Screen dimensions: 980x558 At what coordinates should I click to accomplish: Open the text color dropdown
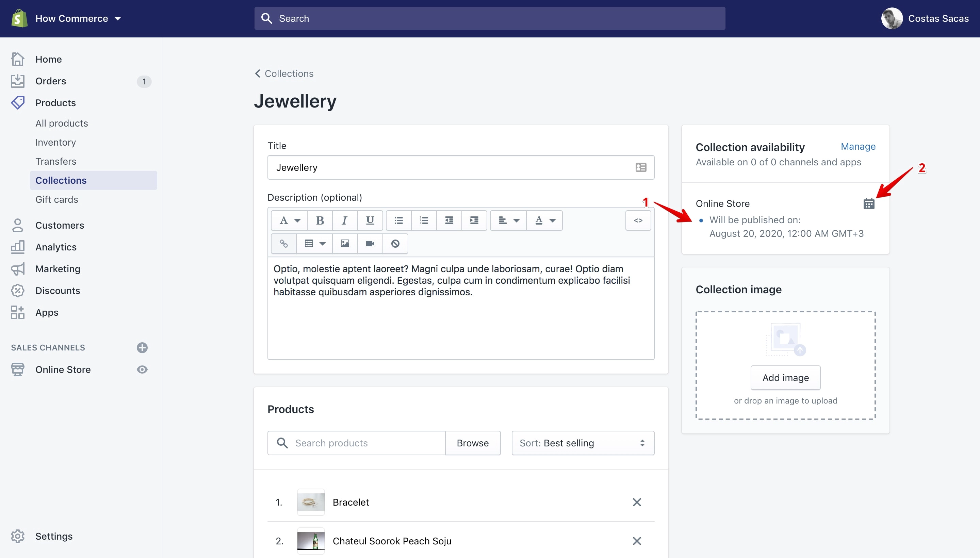[x=544, y=220]
